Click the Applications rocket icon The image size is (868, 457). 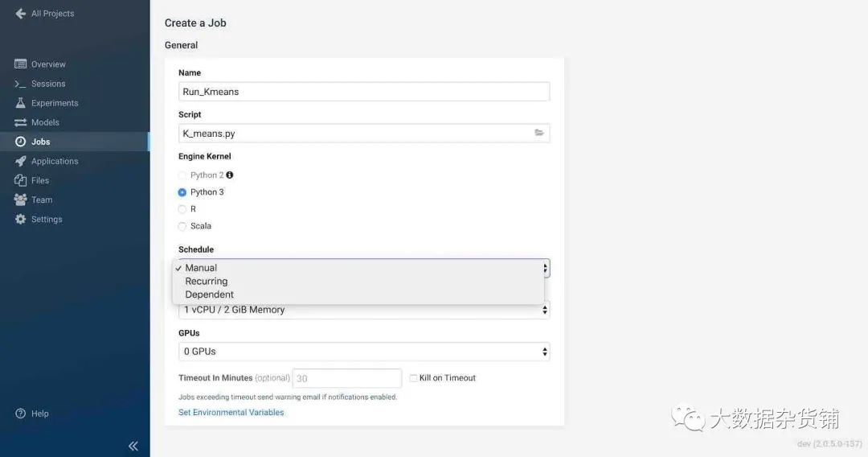[20, 161]
